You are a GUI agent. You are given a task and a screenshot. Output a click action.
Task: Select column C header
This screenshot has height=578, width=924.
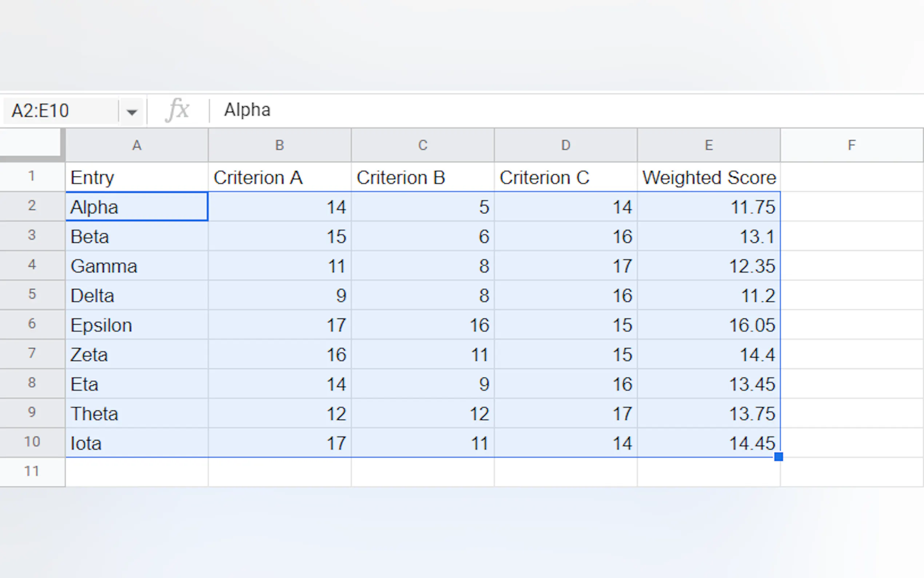click(x=422, y=145)
